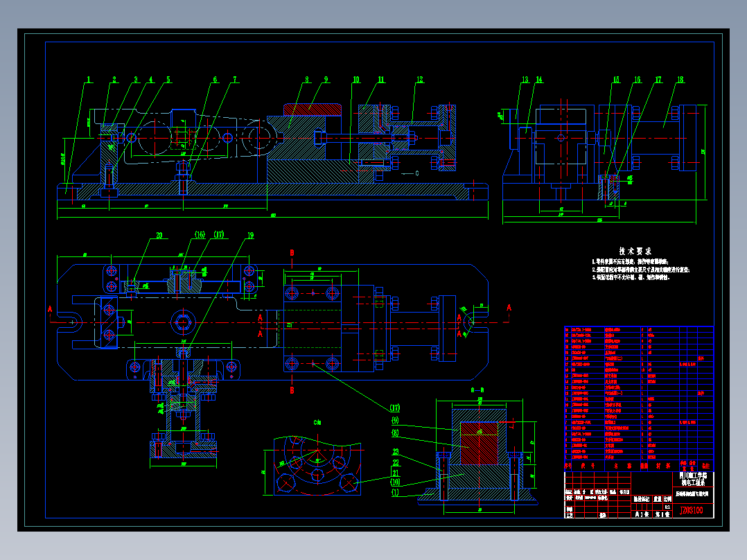Viewport: 747px width, 560px height.
Task: Select the C向 detail view label
Action: tap(317, 422)
